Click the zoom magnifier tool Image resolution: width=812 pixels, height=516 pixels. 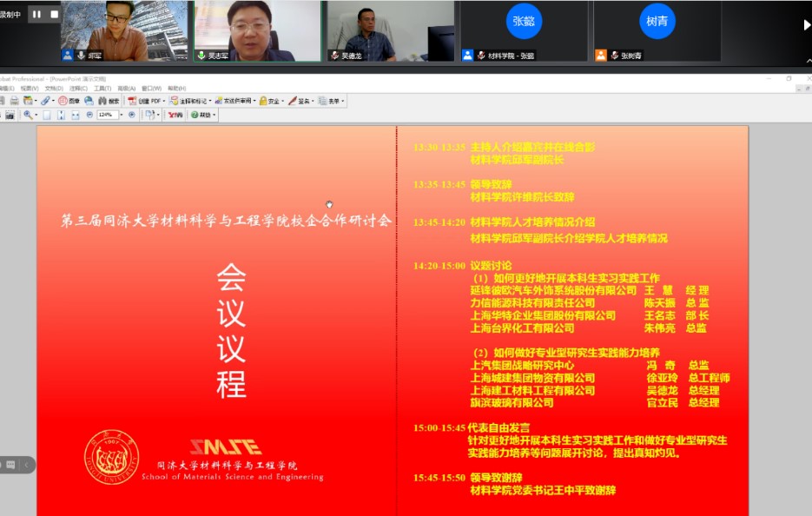click(x=29, y=115)
